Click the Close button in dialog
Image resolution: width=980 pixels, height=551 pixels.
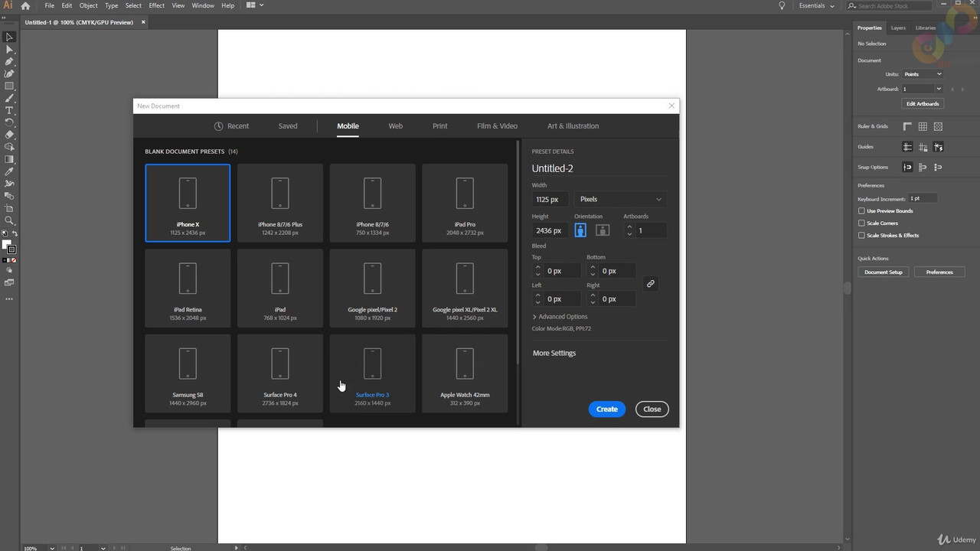point(652,409)
